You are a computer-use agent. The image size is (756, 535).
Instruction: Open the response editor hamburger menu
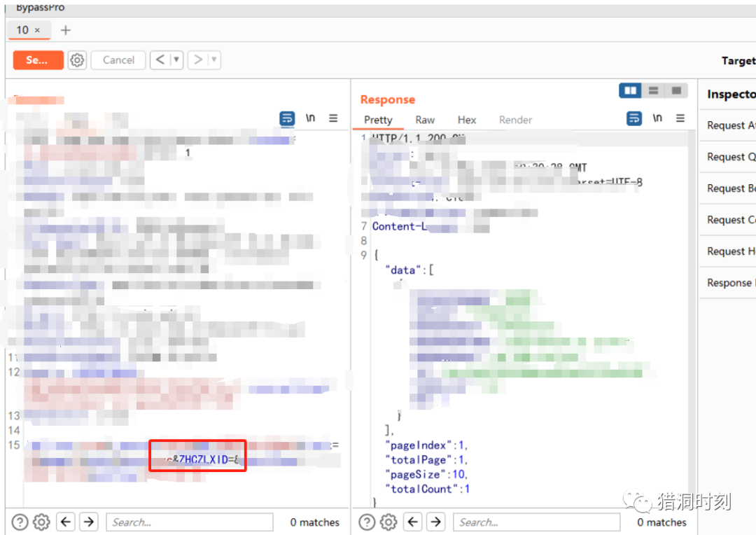[x=680, y=118]
